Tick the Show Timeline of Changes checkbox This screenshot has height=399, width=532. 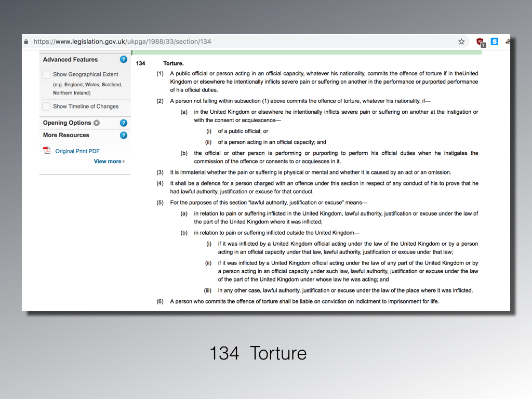[47, 107]
